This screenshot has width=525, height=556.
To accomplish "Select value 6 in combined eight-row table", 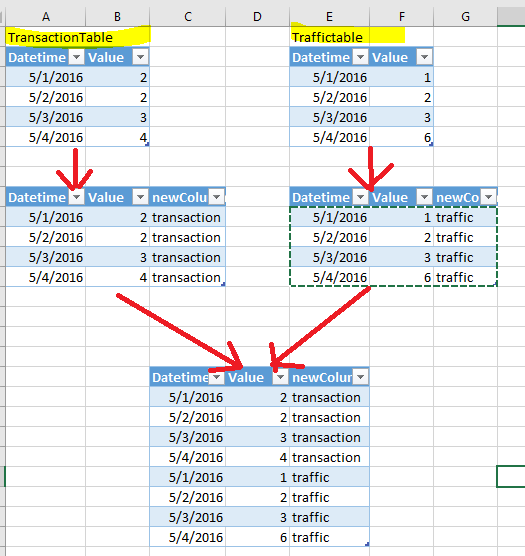I will 257,538.
